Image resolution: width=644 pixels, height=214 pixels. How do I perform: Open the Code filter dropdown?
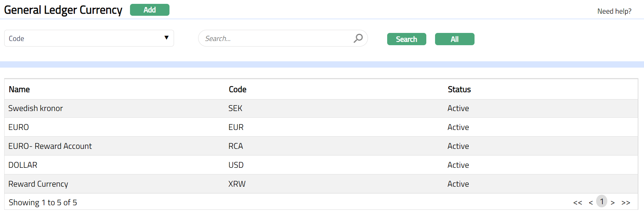(x=89, y=38)
